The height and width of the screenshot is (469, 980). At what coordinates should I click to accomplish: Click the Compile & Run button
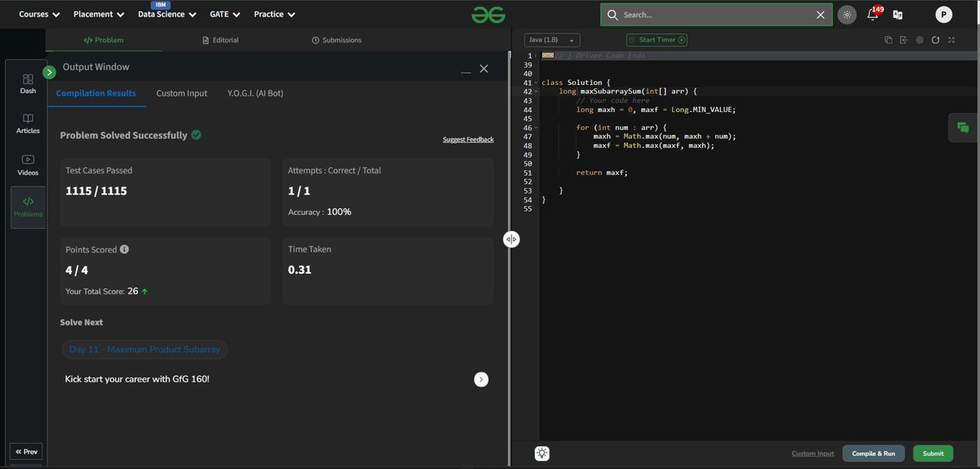click(x=874, y=453)
